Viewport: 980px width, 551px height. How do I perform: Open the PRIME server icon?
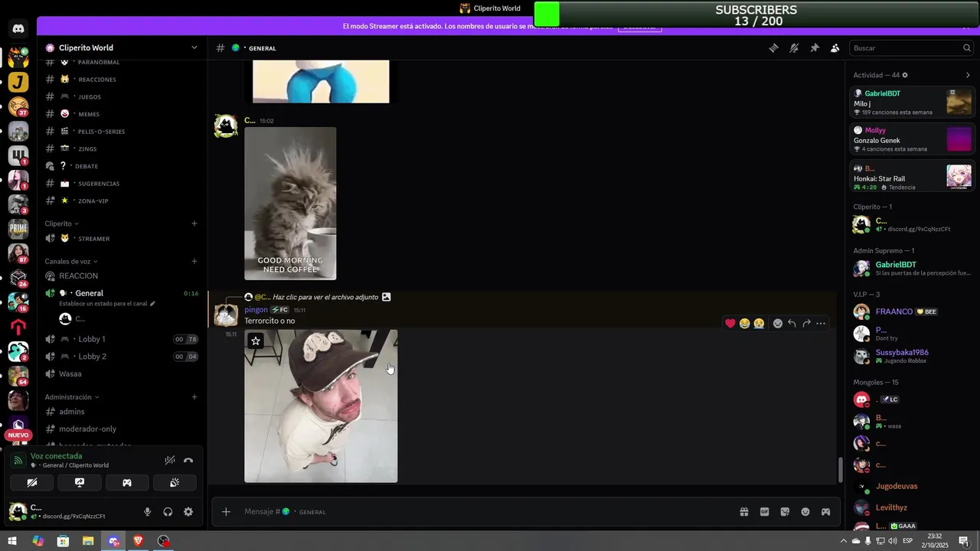coord(18,227)
